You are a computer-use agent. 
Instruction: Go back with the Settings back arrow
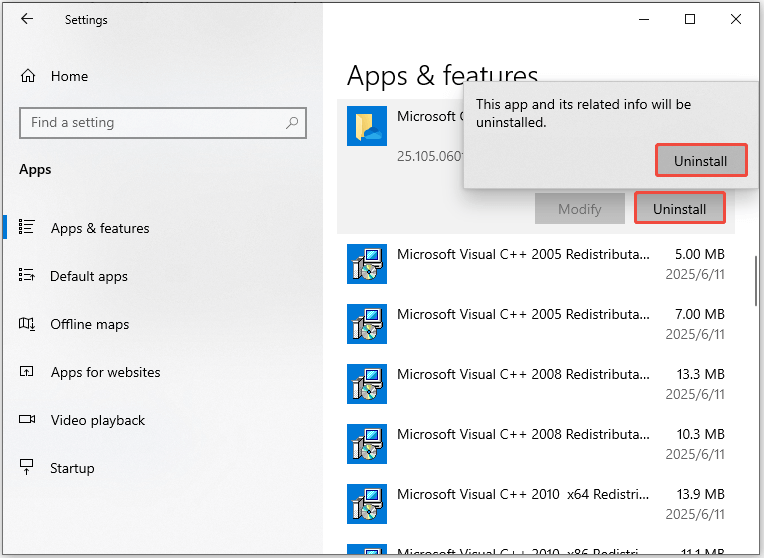(27, 19)
